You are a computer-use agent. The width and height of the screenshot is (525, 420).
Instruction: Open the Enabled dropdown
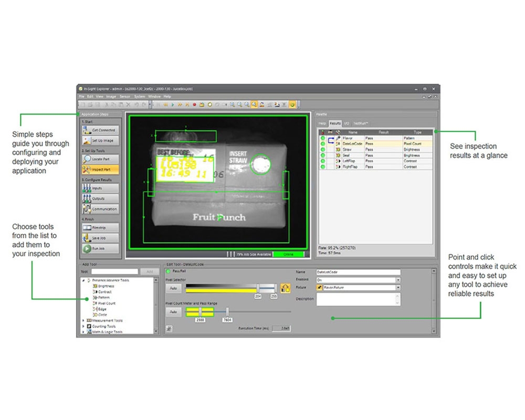pos(398,280)
